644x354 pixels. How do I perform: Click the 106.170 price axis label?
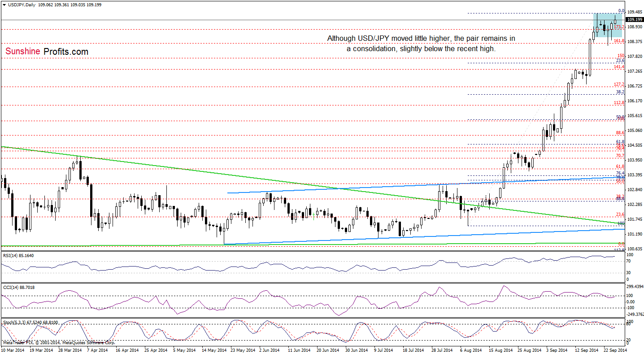pos(635,101)
